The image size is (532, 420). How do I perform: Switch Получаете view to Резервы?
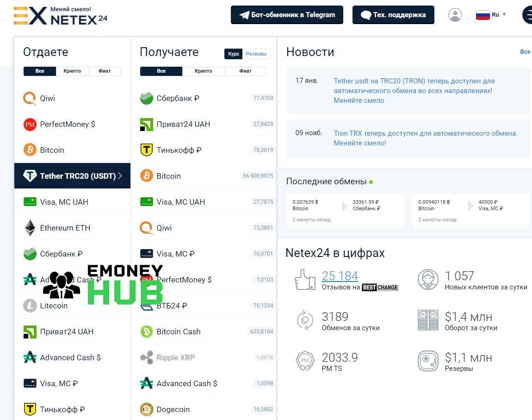pos(256,54)
